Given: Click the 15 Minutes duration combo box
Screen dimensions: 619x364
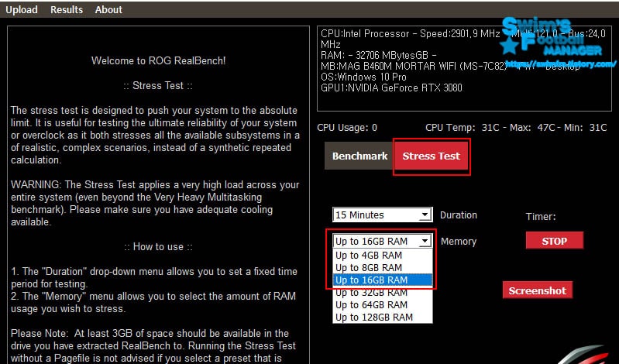Looking at the screenshot, I should [x=382, y=215].
